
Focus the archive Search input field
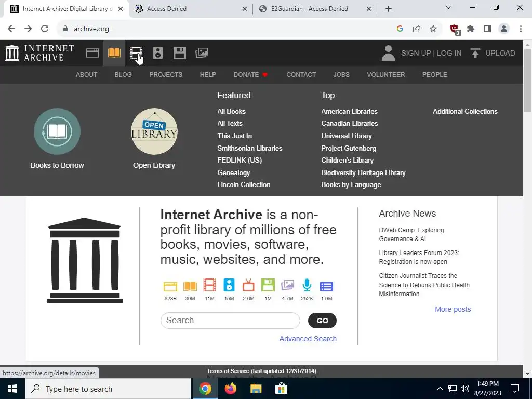point(230,320)
